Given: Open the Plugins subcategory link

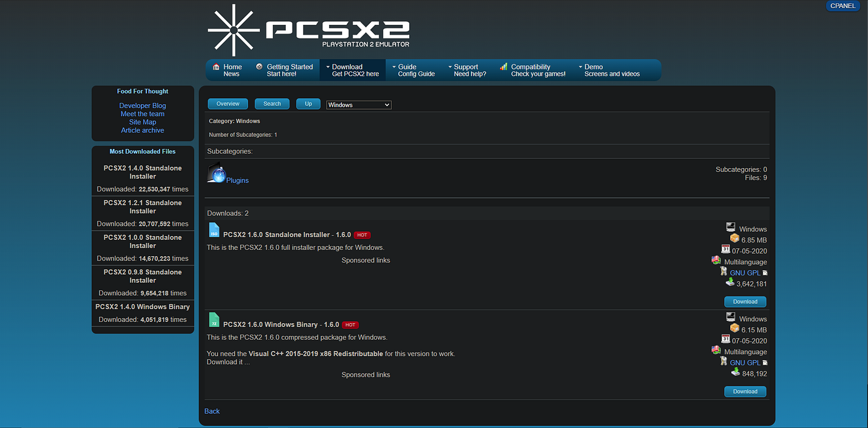Looking at the screenshot, I should (237, 181).
